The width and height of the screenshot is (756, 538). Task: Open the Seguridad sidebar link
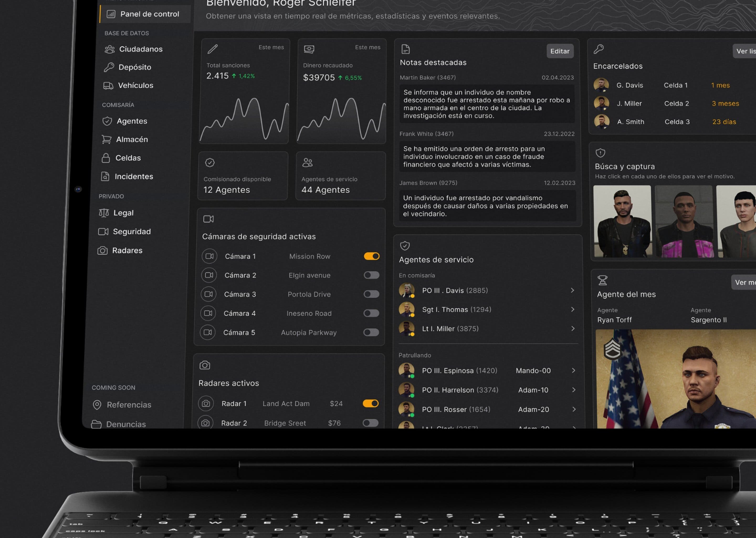pyautogui.click(x=132, y=231)
